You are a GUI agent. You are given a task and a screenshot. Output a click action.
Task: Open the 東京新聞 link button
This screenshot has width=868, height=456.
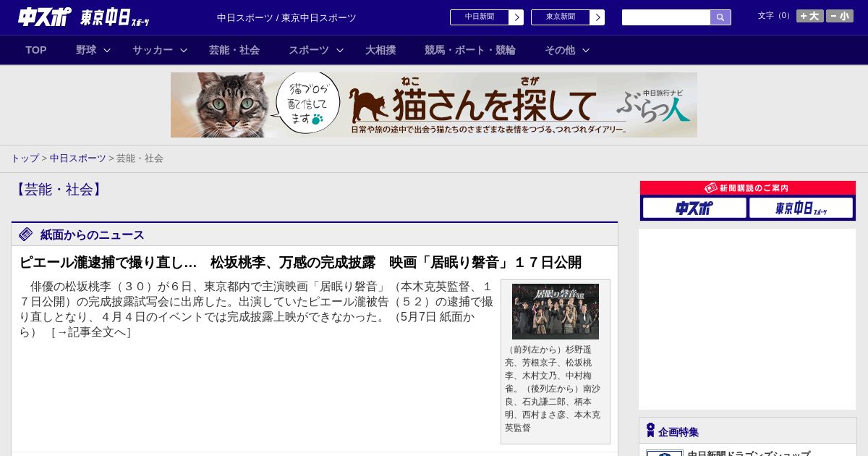click(561, 17)
